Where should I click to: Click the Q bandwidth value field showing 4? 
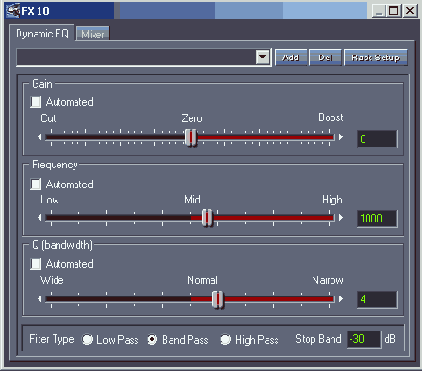[377, 299]
